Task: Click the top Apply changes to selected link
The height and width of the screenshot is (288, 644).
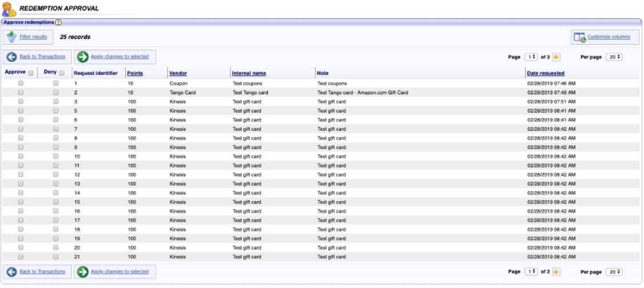Action: 119,57
